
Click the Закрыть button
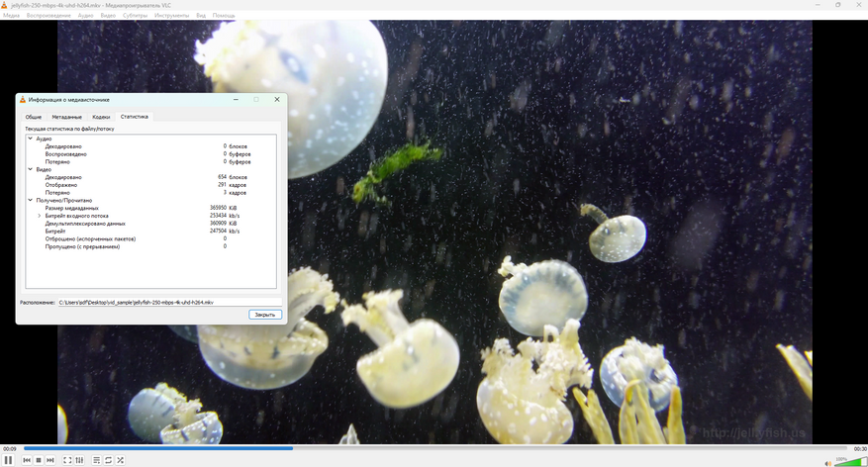(x=265, y=315)
